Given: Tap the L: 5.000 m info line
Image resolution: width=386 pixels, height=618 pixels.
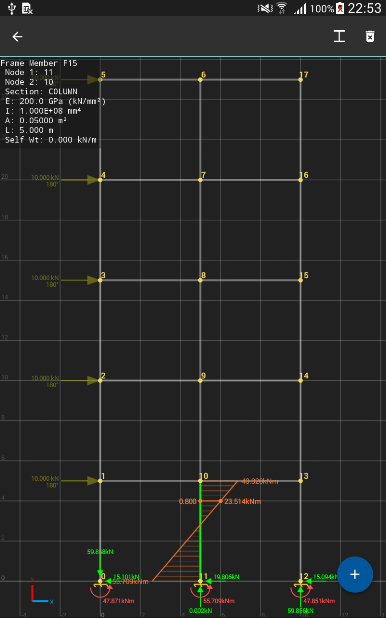Looking at the screenshot, I should (x=29, y=130).
